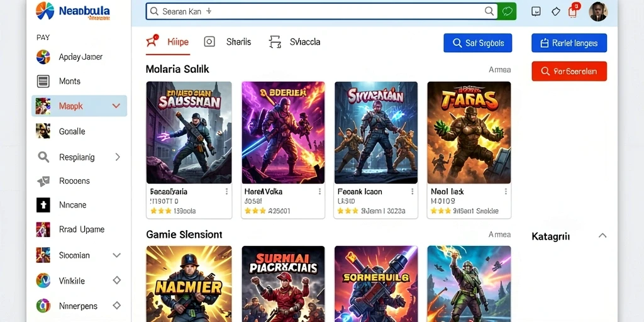Screen dimensions: 644x322
Task: Click the green button beside the search bar
Action: point(507,11)
